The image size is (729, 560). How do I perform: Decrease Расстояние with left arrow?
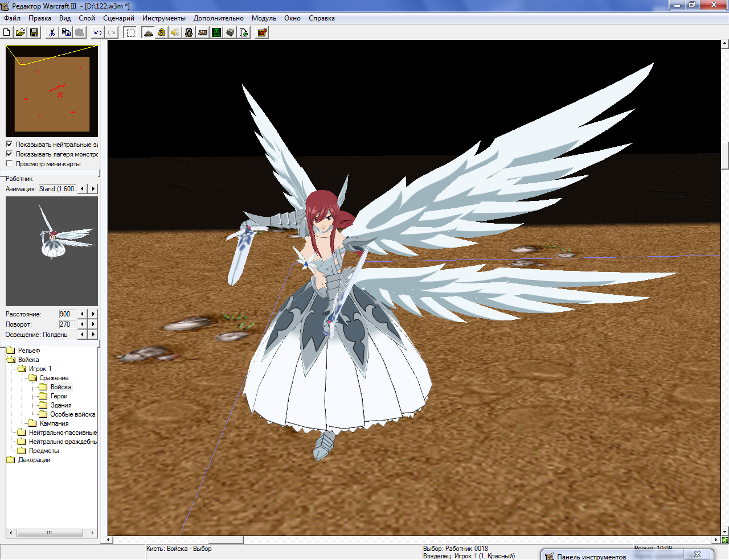(83, 314)
